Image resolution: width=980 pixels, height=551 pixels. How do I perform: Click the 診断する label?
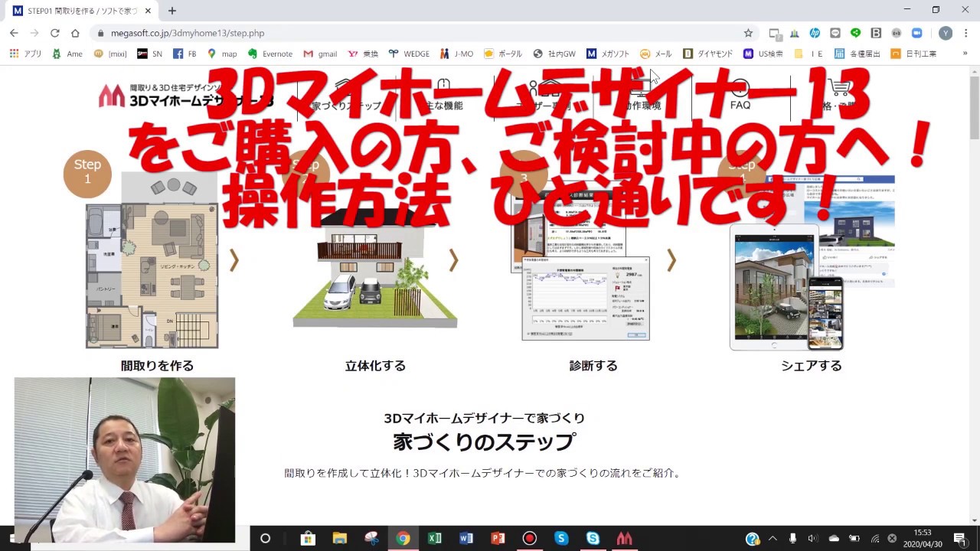click(x=593, y=366)
